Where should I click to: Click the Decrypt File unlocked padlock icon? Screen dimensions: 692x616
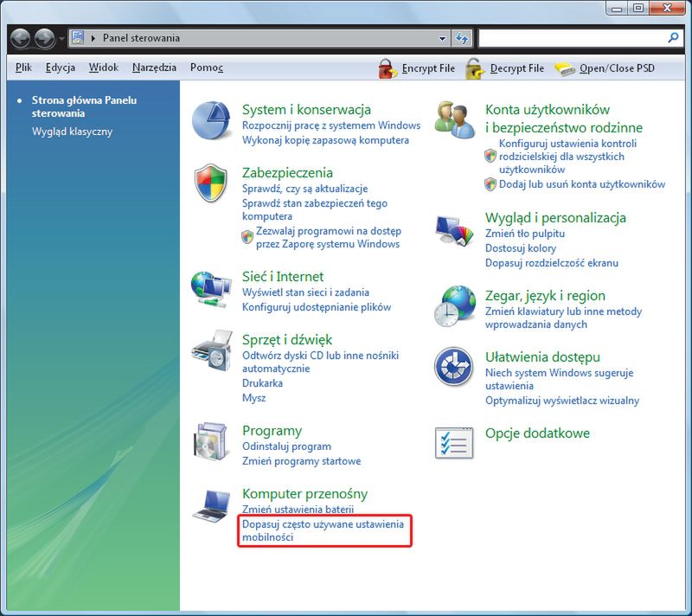[x=475, y=68]
